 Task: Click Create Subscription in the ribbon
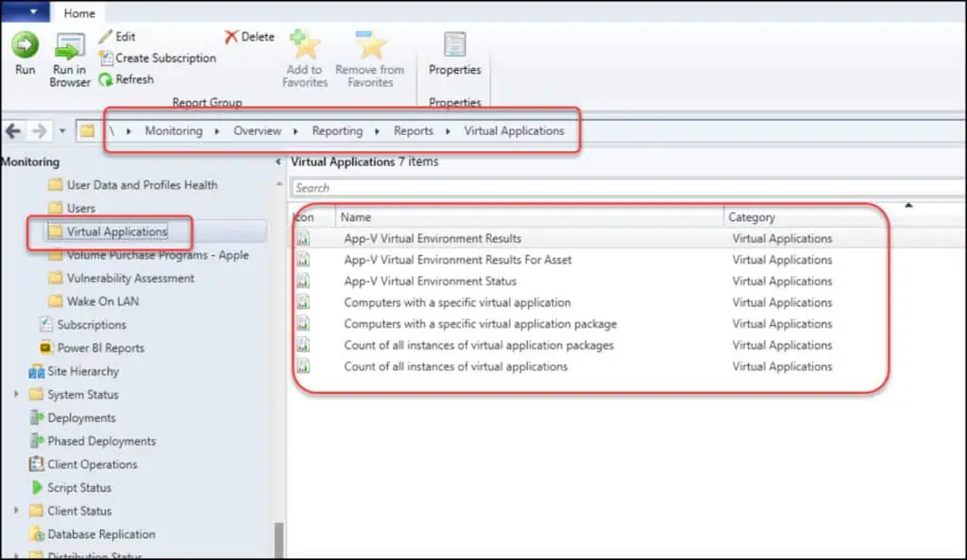click(158, 58)
